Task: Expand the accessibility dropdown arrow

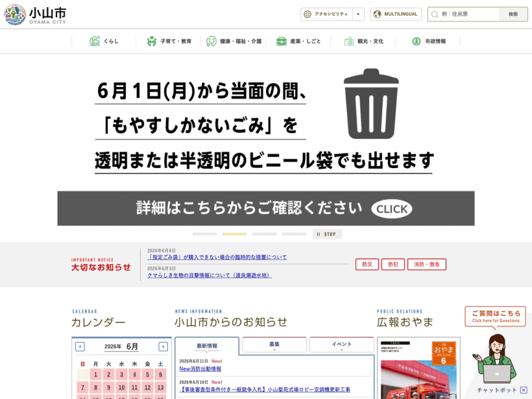Action: tap(358, 14)
